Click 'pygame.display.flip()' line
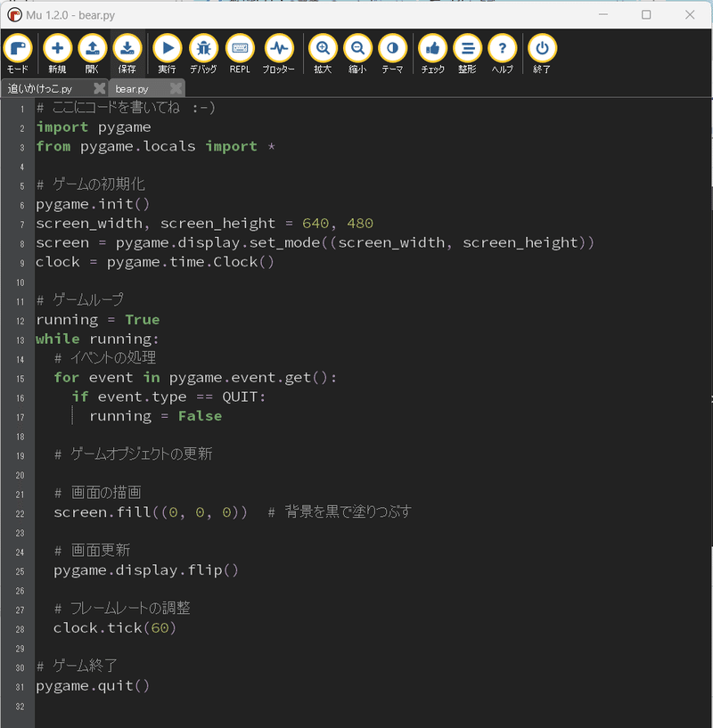Image resolution: width=713 pixels, height=728 pixels. 146,570
